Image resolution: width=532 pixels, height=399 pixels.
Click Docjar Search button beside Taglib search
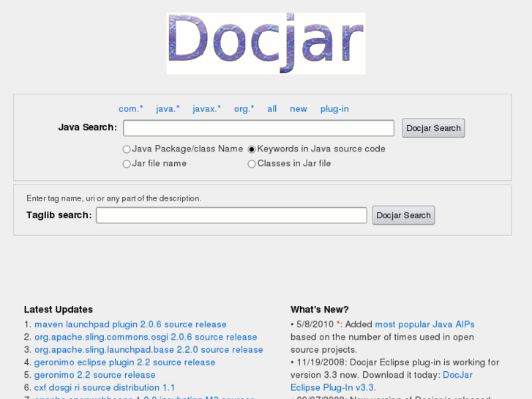tap(403, 215)
